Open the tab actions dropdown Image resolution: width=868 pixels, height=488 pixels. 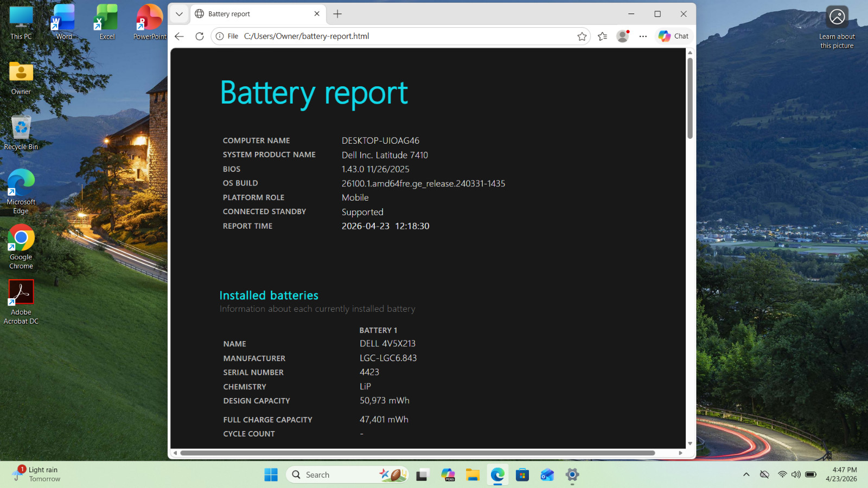[x=179, y=14]
